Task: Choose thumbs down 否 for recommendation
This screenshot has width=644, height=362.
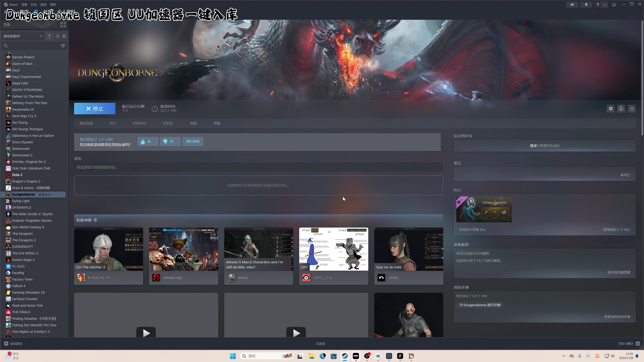Action: 170,141
